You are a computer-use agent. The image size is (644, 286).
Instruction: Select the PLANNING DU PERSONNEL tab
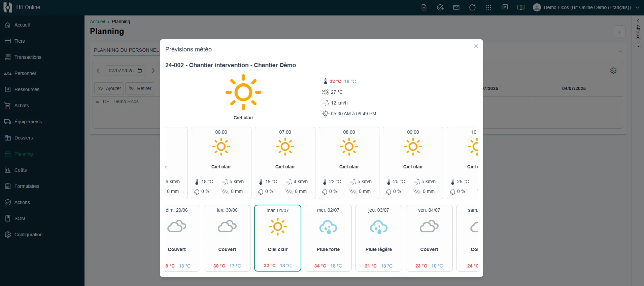coord(126,50)
